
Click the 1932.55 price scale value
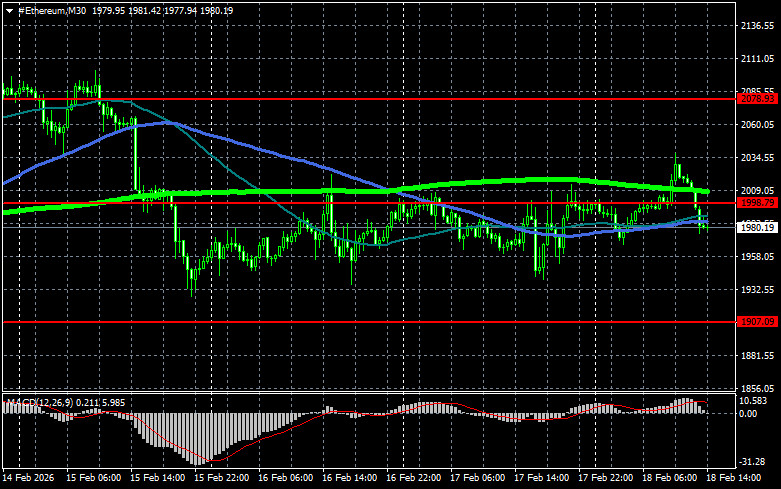[757, 289]
